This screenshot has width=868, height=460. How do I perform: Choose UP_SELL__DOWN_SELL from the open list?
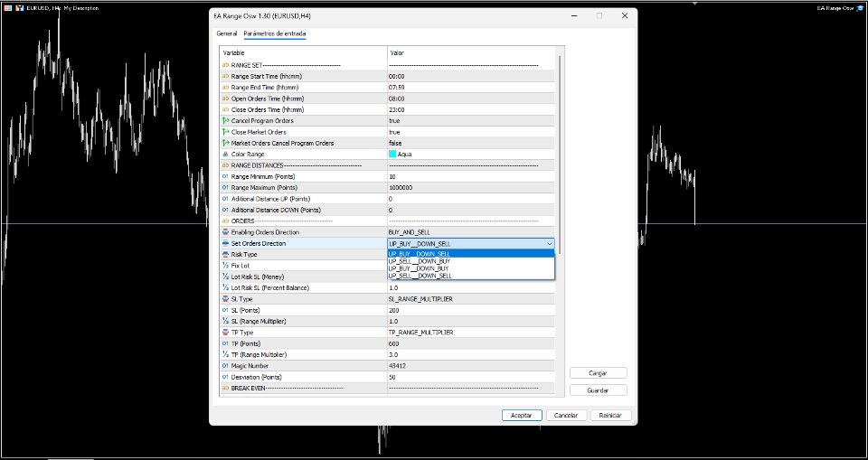[x=470, y=275]
